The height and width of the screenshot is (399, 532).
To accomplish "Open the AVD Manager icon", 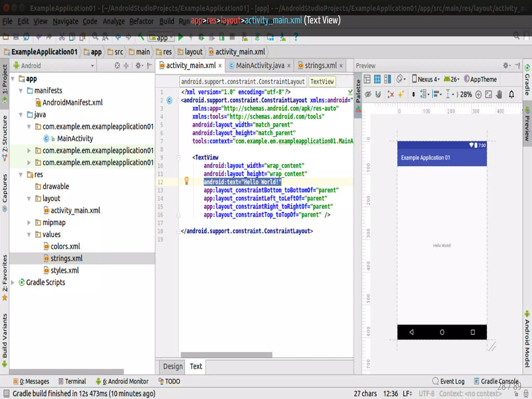I will 245,37.
